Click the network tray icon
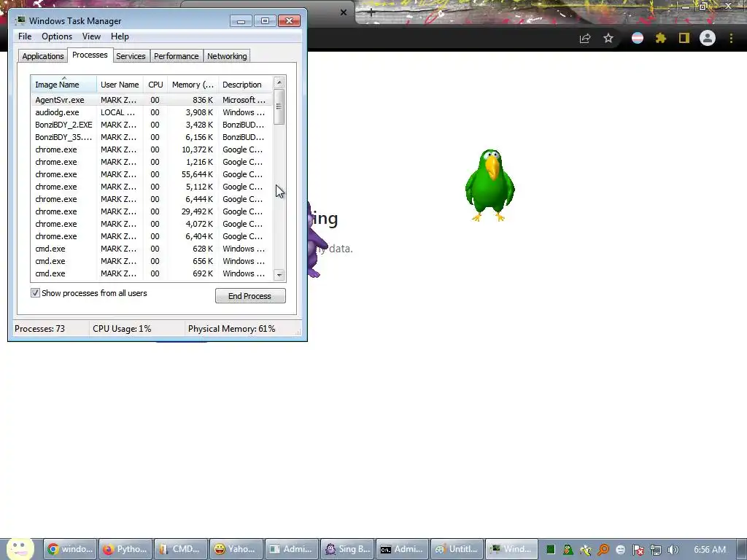747x560 pixels. [x=656, y=550]
